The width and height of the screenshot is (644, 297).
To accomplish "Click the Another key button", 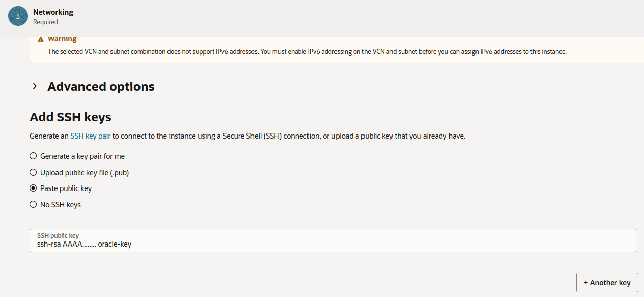I will 607,282.
